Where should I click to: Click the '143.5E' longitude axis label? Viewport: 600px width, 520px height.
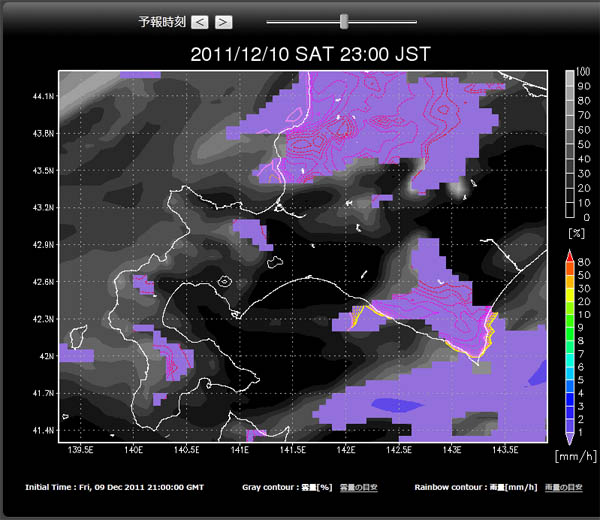(x=505, y=450)
